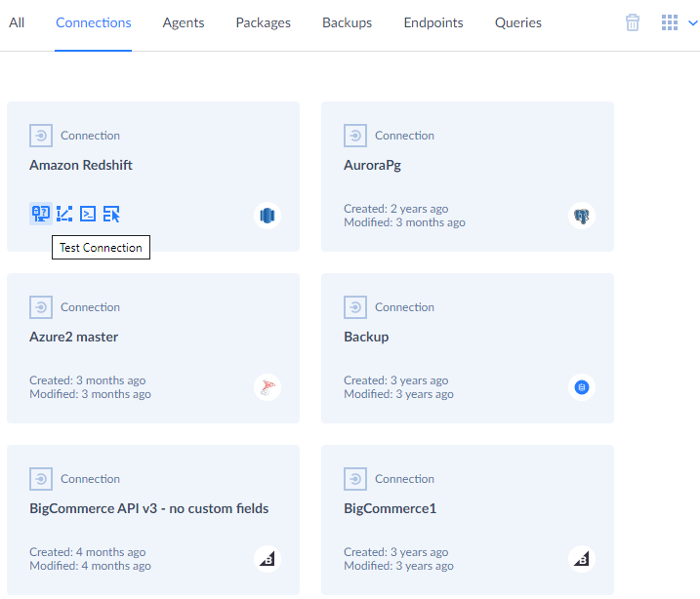
Task: Click connection type icon on Backup card
Action: [355, 307]
